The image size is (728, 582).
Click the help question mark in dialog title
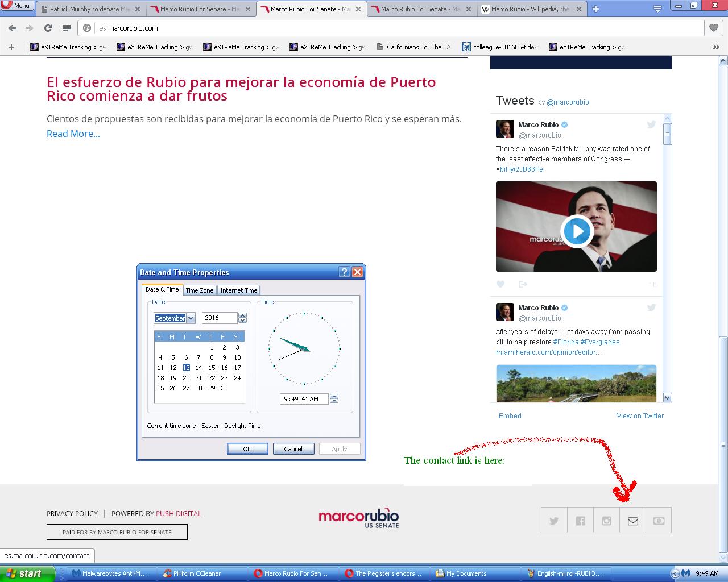[x=344, y=272]
